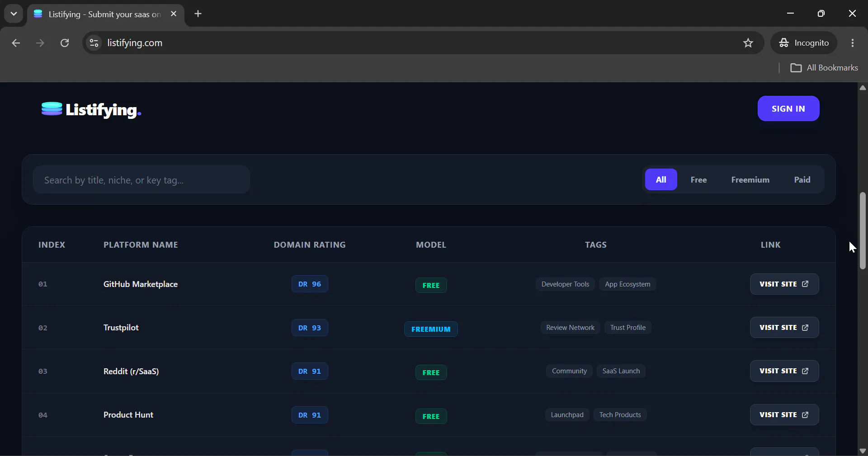Click Reddit (r/SaaS) platform name
Image resolution: width=868 pixels, height=456 pixels.
tap(131, 371)
